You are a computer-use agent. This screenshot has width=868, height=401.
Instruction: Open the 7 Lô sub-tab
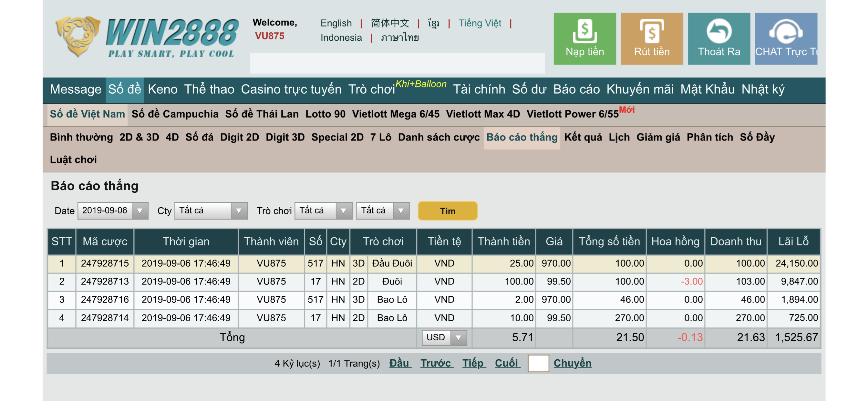pyautogui.click(x=381, y=138)
